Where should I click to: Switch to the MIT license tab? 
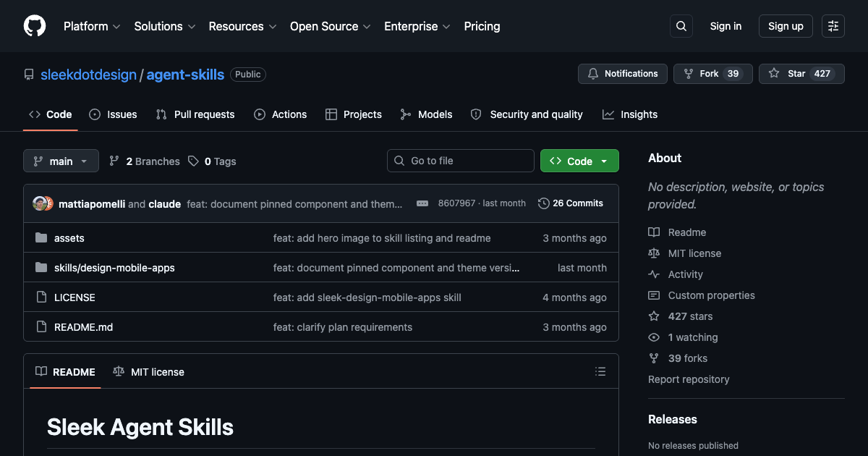(149, 371)
